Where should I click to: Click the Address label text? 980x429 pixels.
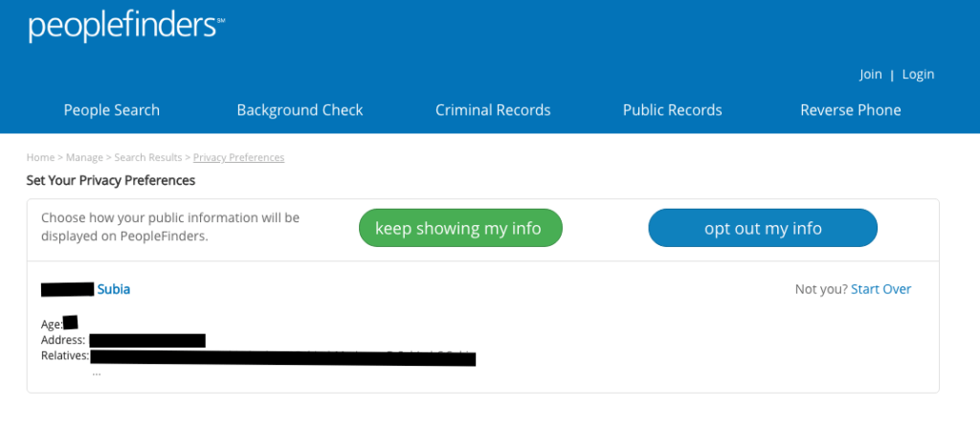(63, 340)
